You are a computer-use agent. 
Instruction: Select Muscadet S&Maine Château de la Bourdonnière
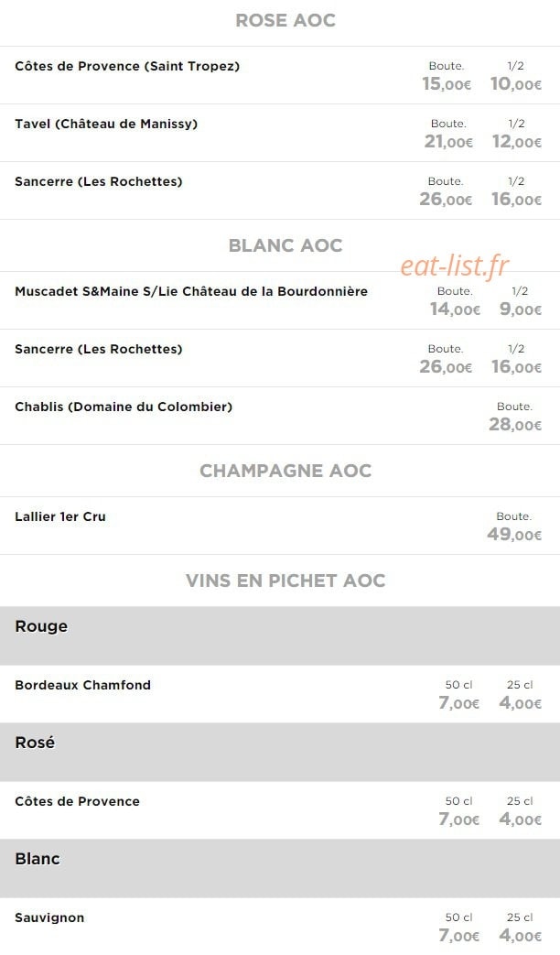tap(191, 291)
